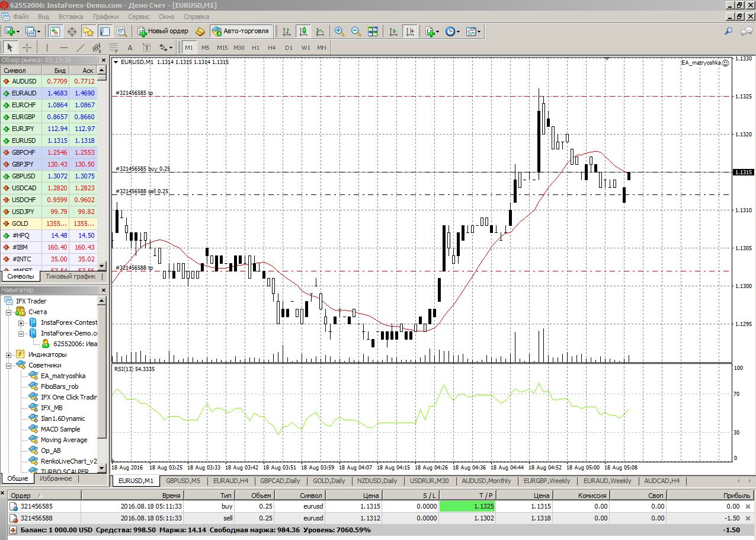Open the Strategy Tester icon
This screenshot has height=540, width=756.
coord(121,31)
